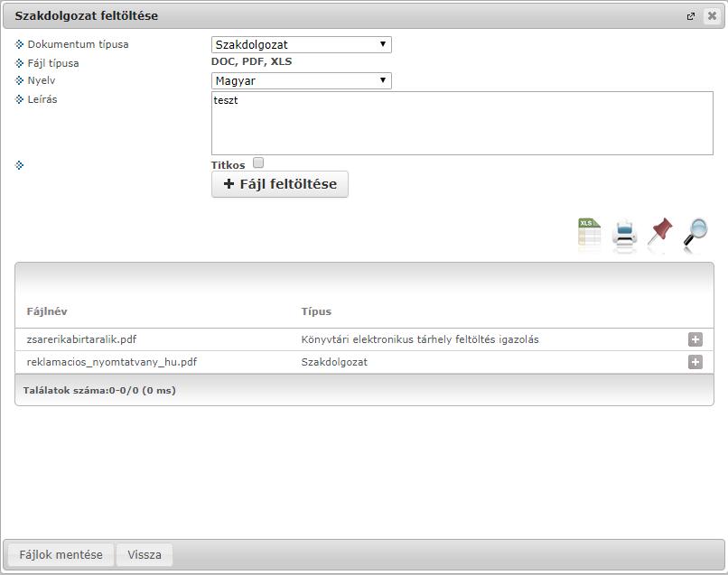Focus the Leírás text area
Viewport: 728px width, 575px height.
(462, 123)
